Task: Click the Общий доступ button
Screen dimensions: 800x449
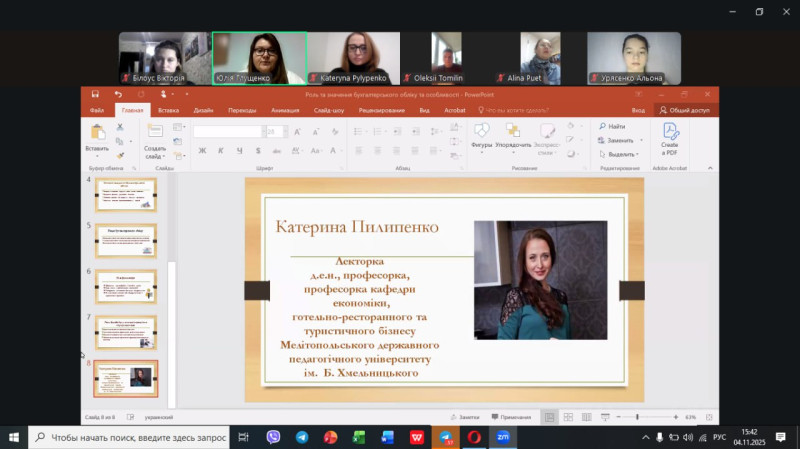Action: click(684, 110)
